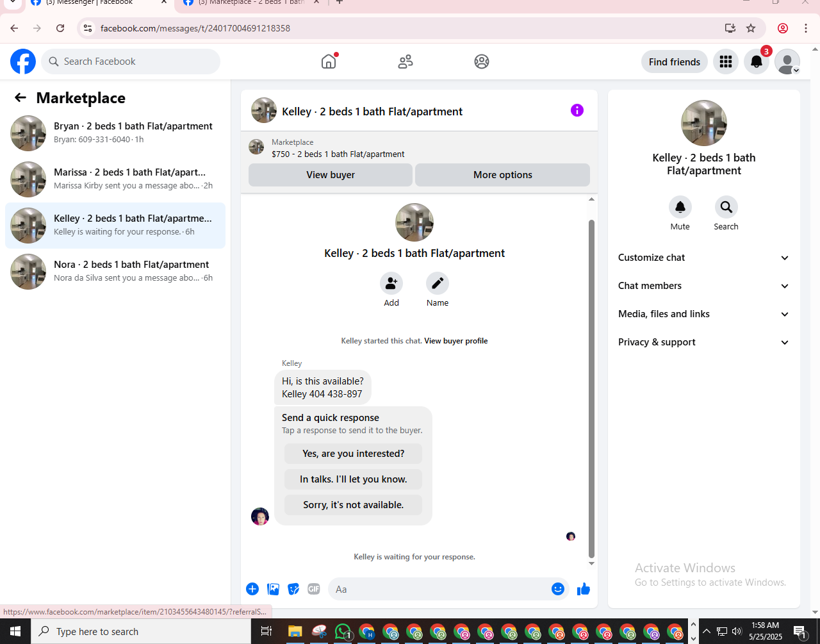Click the chat scroll down arrow
This screenshot has height=644, width=820.
[x=591, y=564]
